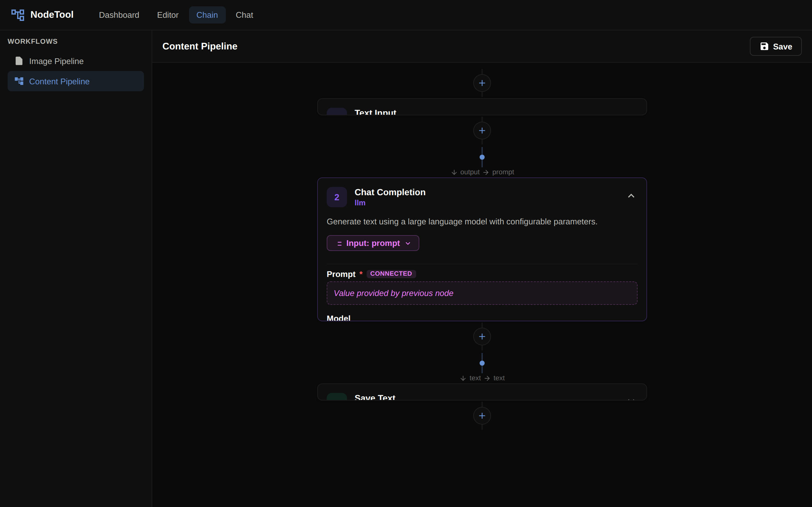
Task: Click the blue connection dot on the output-to-prompt link
Action: [x=482, y=157]
